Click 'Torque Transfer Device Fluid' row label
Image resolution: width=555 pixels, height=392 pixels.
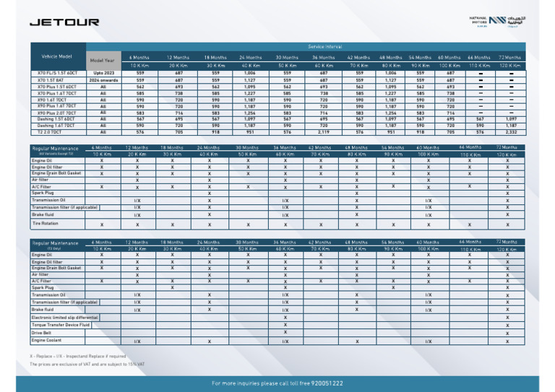[61, 324]
